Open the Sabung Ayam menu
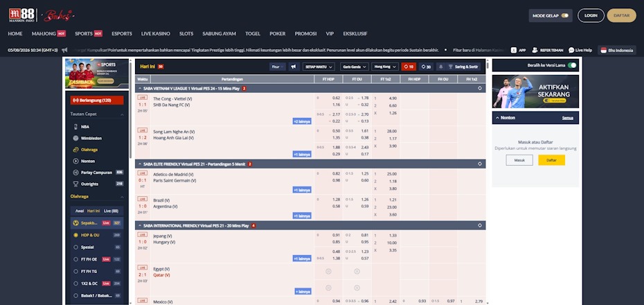This screenshot has width=644, height=305. click(x=219, y=34)
